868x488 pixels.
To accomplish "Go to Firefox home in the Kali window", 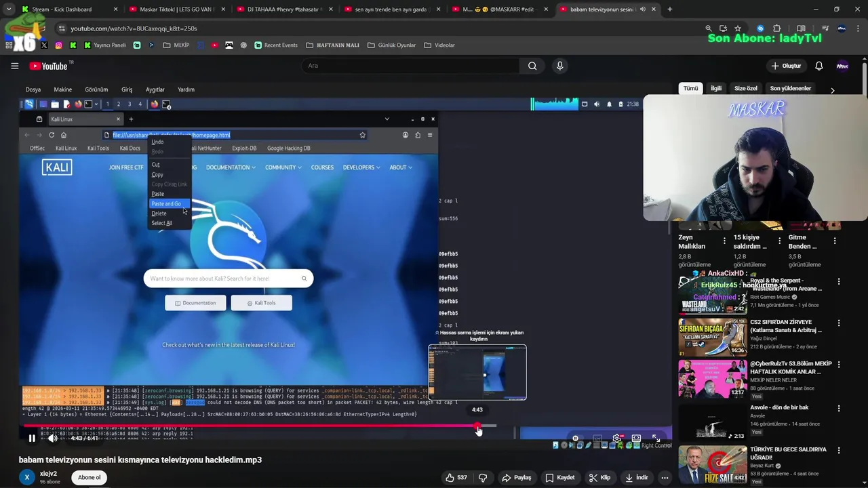I will coord(64,135).
